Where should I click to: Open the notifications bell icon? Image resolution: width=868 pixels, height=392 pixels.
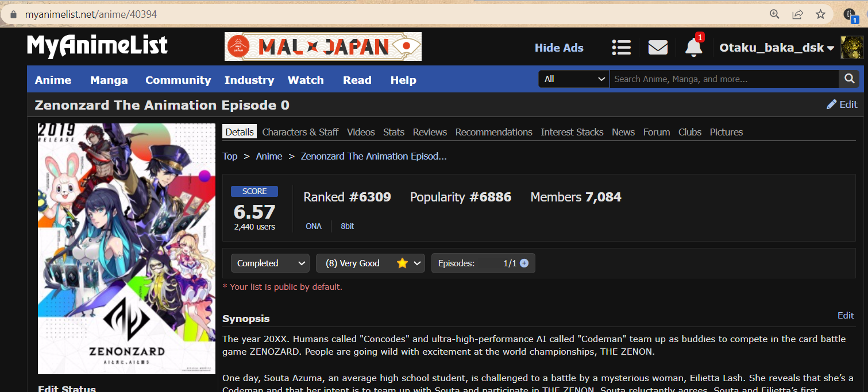[693, 48]
